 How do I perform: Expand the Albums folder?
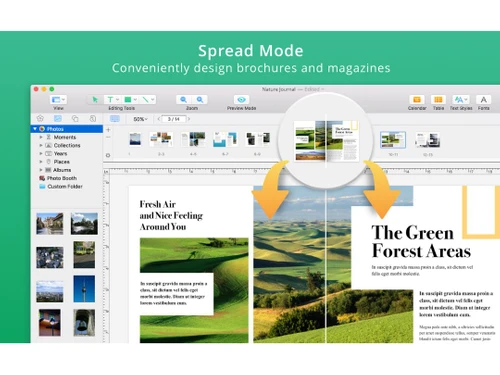41,170
